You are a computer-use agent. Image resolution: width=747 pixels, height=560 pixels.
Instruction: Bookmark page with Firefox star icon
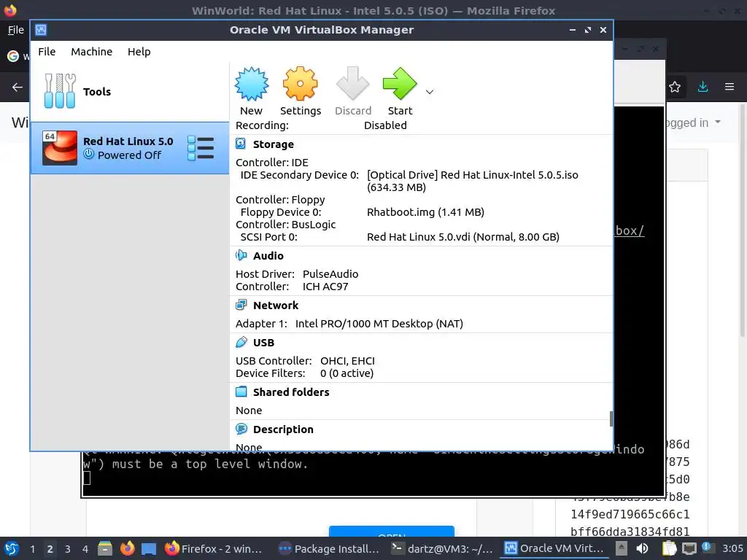click(675, 87)
